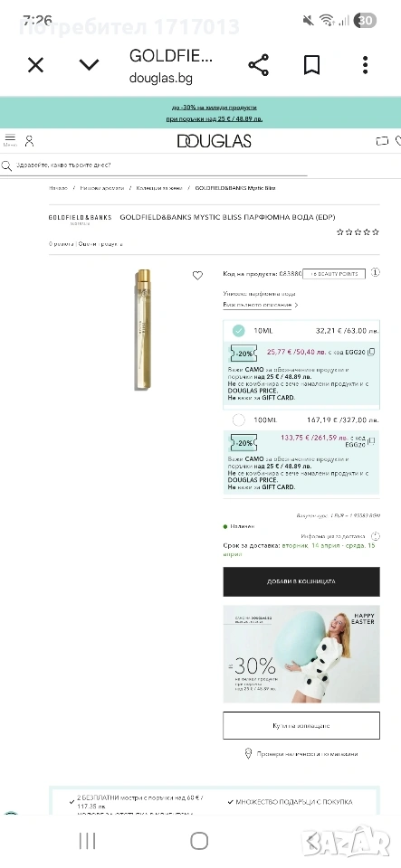This screenshot has width=401, height=868.
Task: Select the 10ML size option
Action: point(301,331)
